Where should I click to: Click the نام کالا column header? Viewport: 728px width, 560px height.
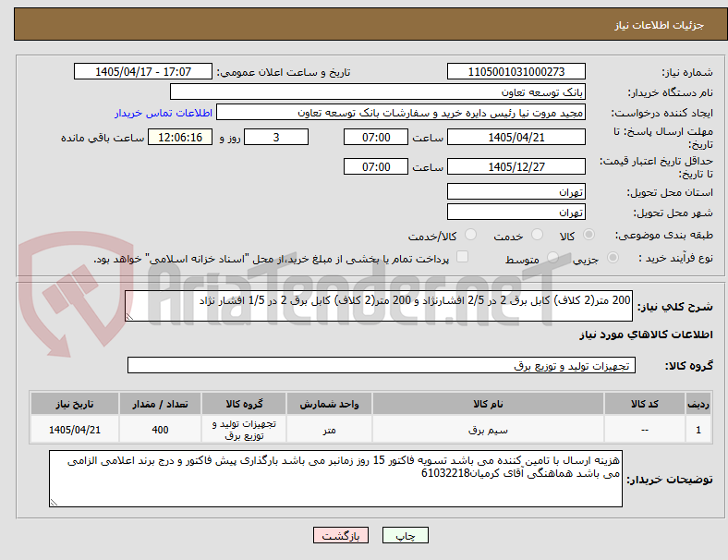click(488, 404)
